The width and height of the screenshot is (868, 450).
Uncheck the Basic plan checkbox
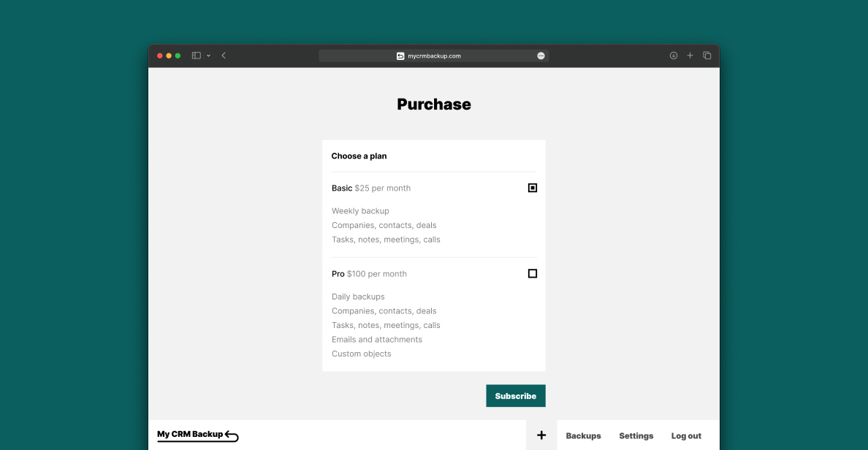(x=533, y=188)
